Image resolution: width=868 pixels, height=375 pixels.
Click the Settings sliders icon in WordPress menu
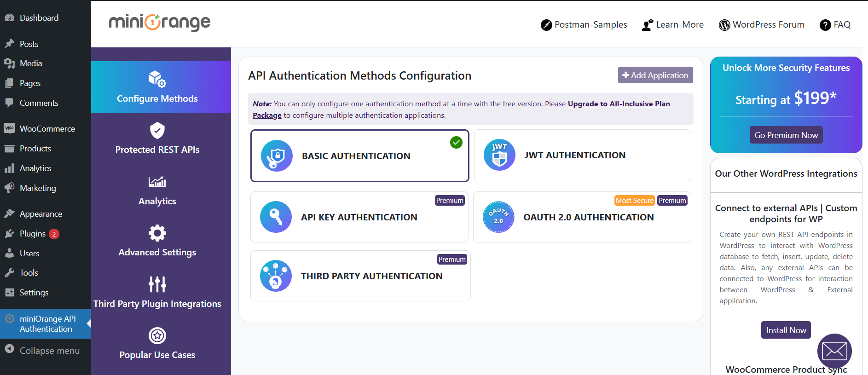point(9,293)
